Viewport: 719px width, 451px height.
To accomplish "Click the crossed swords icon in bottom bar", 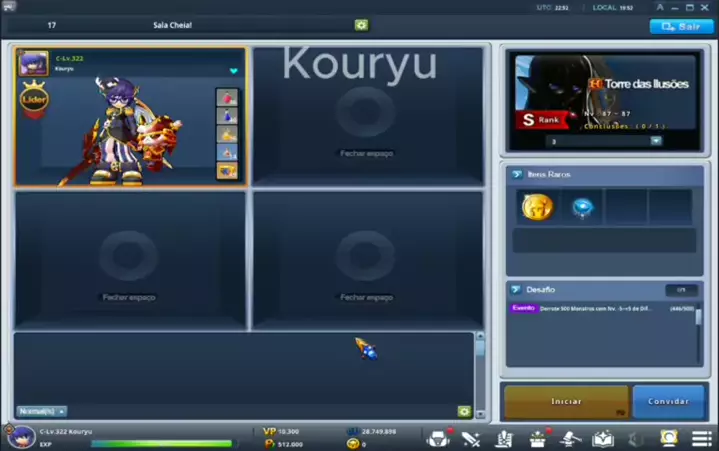I will click(471, 438).
